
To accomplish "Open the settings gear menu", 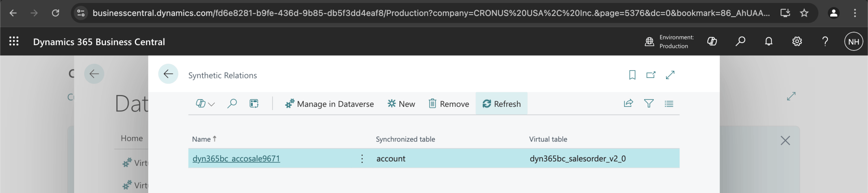I will pos(797,41).
